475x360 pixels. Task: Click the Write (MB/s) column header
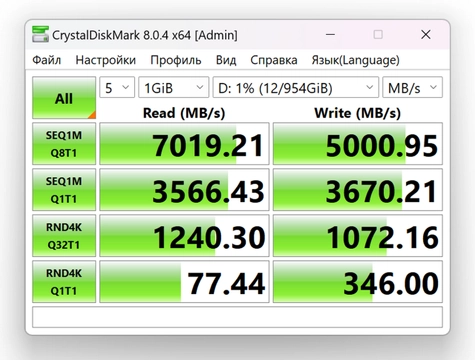tap(357, 113)
